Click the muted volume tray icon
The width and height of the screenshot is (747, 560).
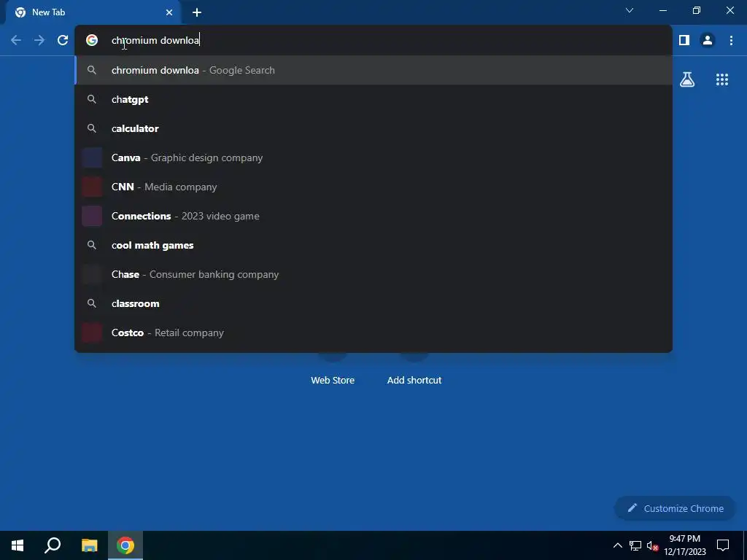point(652,545)
